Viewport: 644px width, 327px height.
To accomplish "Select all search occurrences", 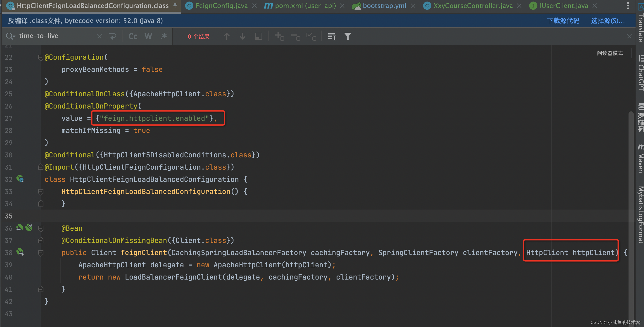I will tap(311, 36).
